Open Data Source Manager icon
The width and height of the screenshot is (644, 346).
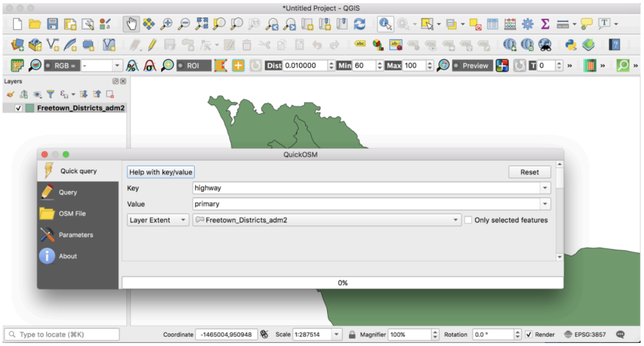pyautogui.click(x=17, y=45)
